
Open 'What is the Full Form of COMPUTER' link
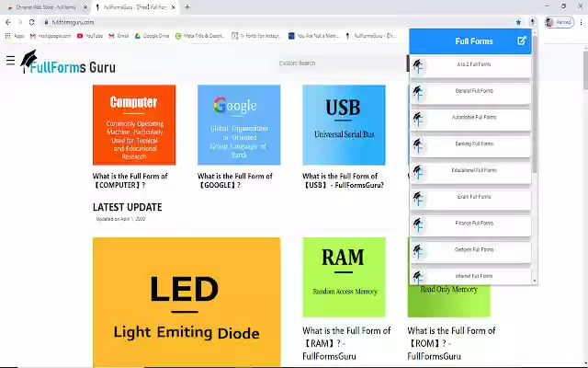[x=130, y=180]
